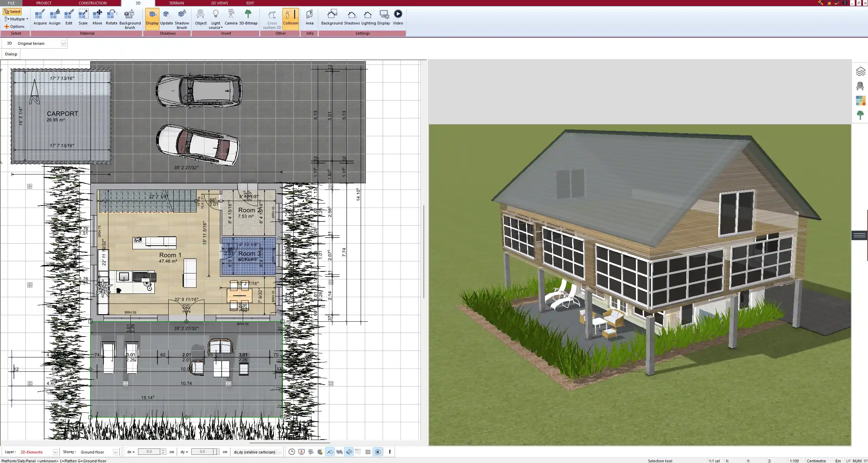
Task: Click the wrench tools icon in title bar
Action: 820,3
